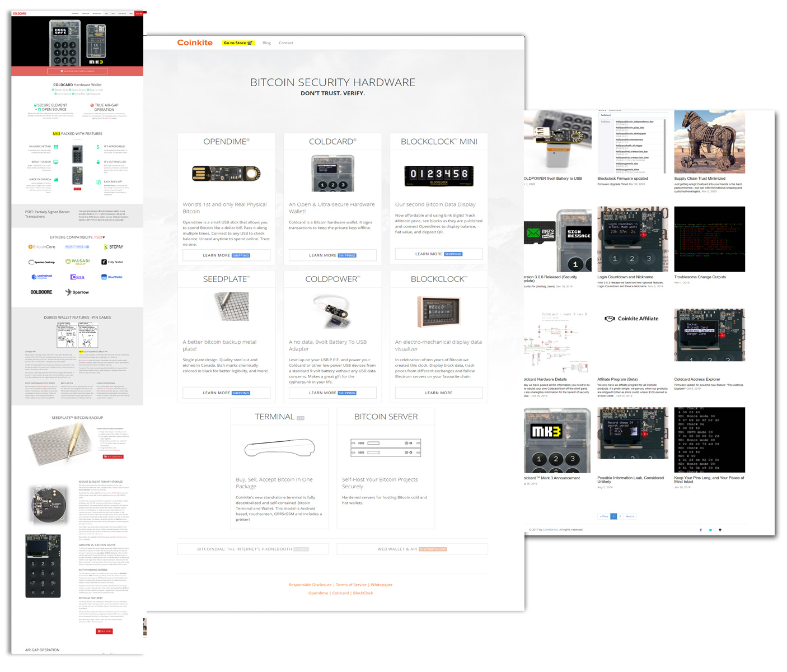
Task: Open the Coldcard footer link
Action: tap(340, 593)
